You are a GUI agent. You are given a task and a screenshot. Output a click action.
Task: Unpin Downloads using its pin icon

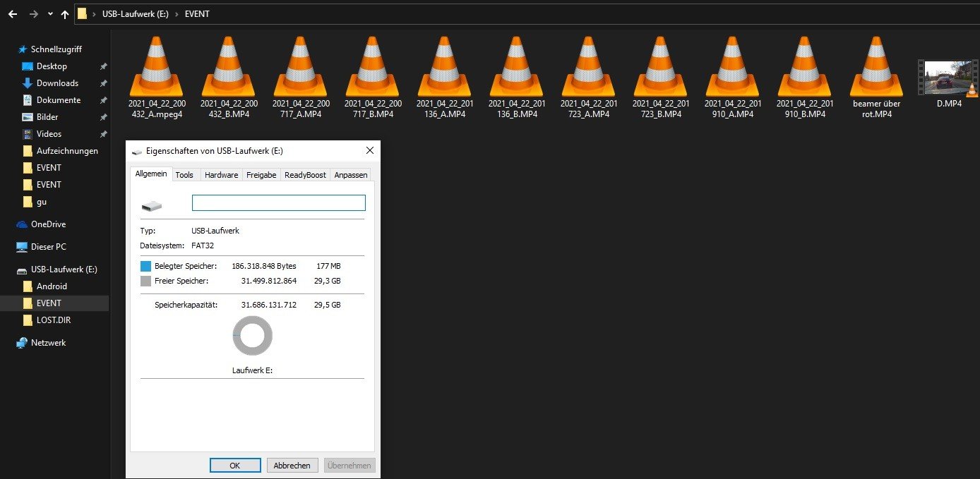[103, 83]
